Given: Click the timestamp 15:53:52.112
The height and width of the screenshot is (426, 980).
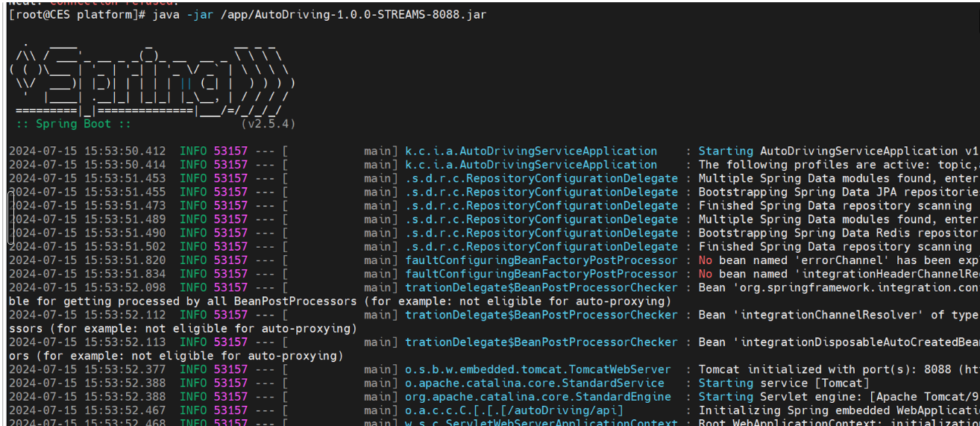Looking at the screenshot, I should 125,315.
